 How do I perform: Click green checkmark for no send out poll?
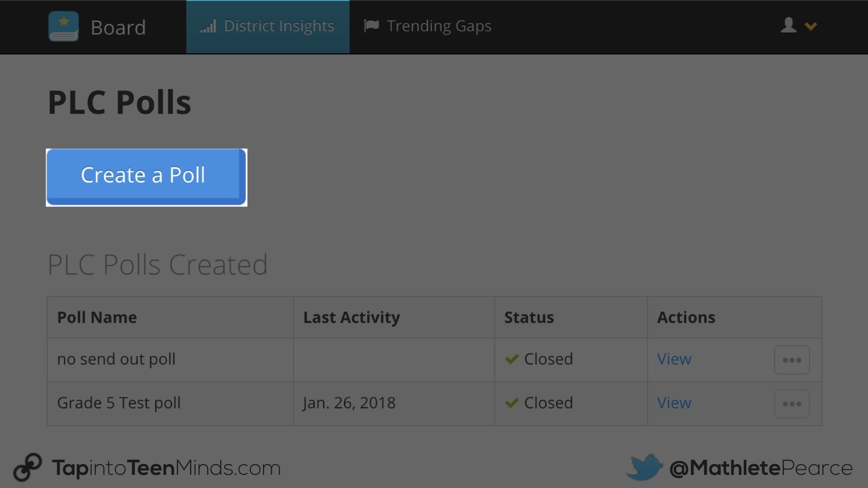pyautogui.click(x=512, y=359)
